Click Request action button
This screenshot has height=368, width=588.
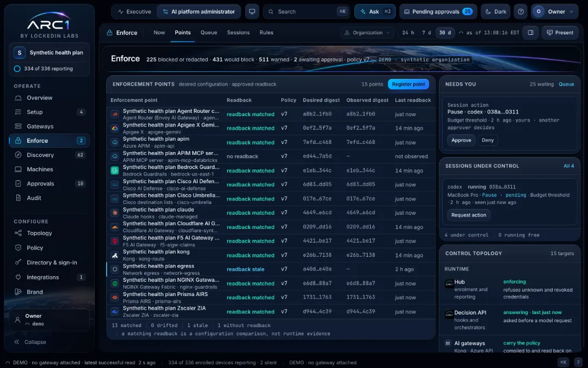pos(468,215)
